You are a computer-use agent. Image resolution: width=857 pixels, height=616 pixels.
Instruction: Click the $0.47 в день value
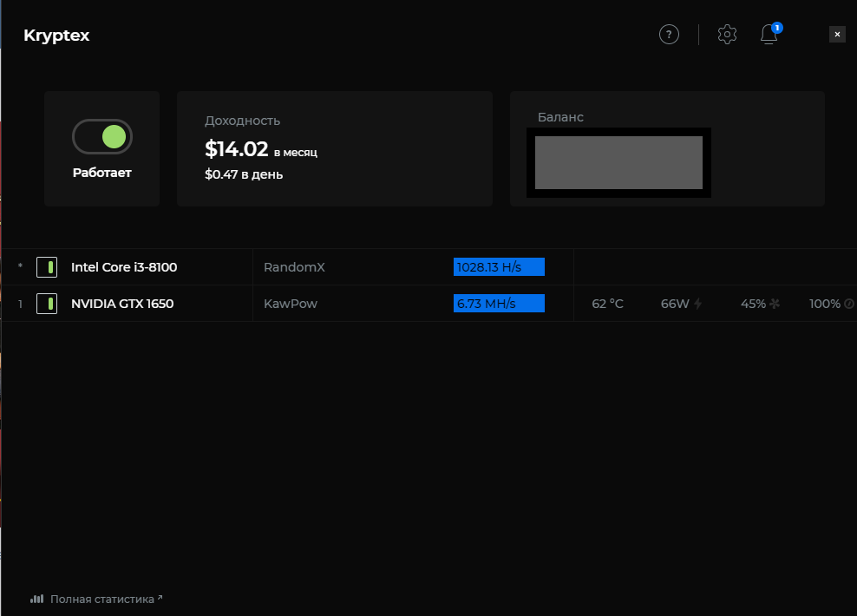coord(244,174)
